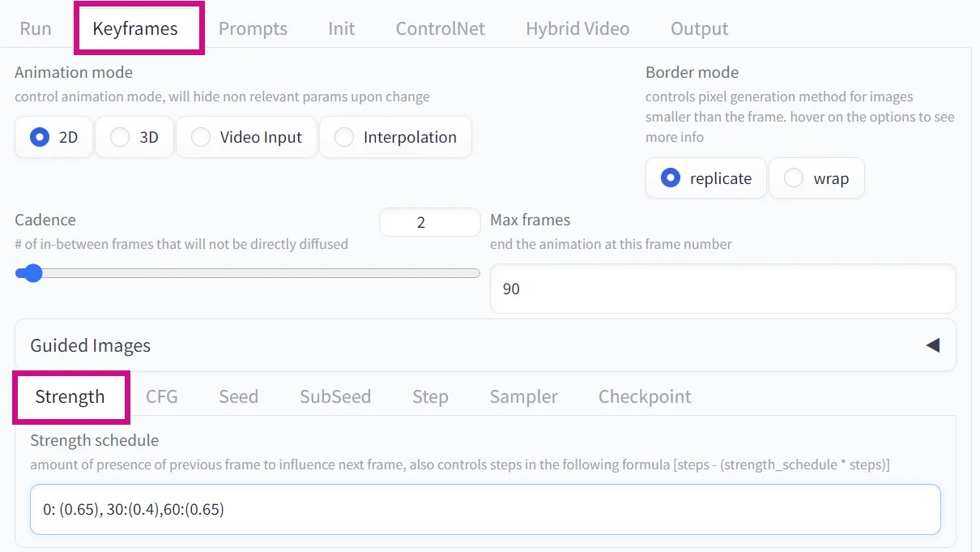
Task: Open the CFG schedule tab
Action: 161,397
